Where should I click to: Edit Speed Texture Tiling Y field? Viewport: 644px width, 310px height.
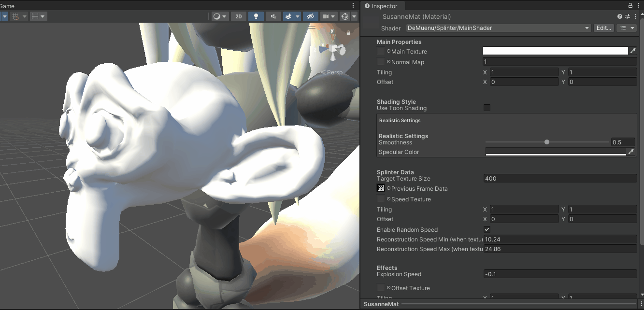point(602,209)
